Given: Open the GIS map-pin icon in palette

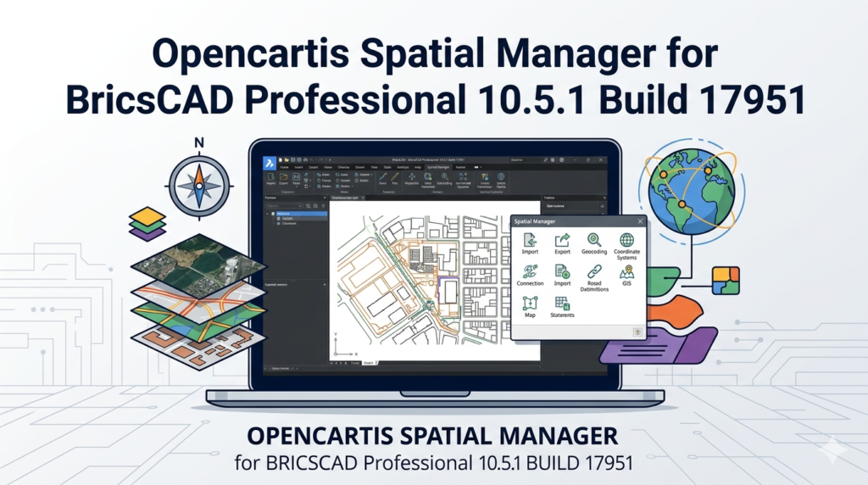Looking at the screenshot, I should (626, 272).
